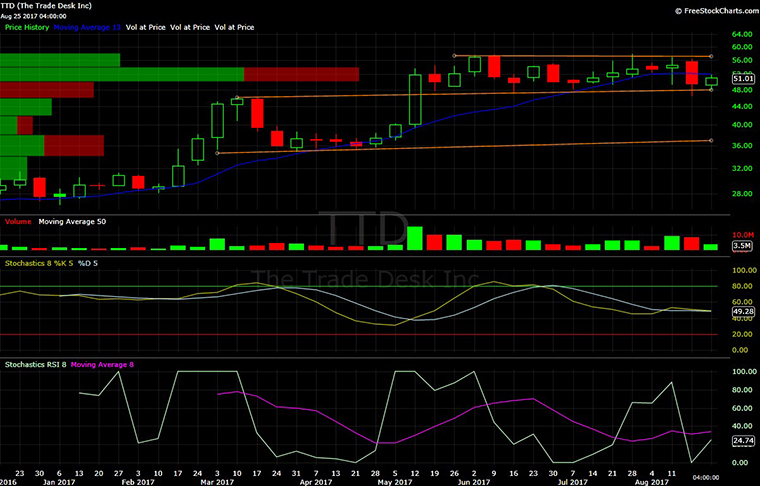Click the left handle of lowest orange trendline
Viewport: 760px width, 486px height.
217,153
